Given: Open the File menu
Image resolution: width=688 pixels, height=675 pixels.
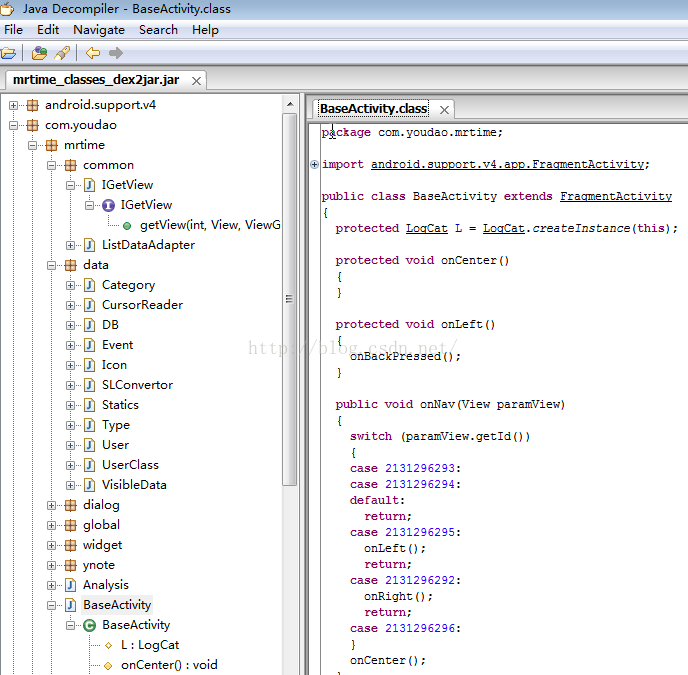Looking at the screenshot, I should (x=13, y=30).
